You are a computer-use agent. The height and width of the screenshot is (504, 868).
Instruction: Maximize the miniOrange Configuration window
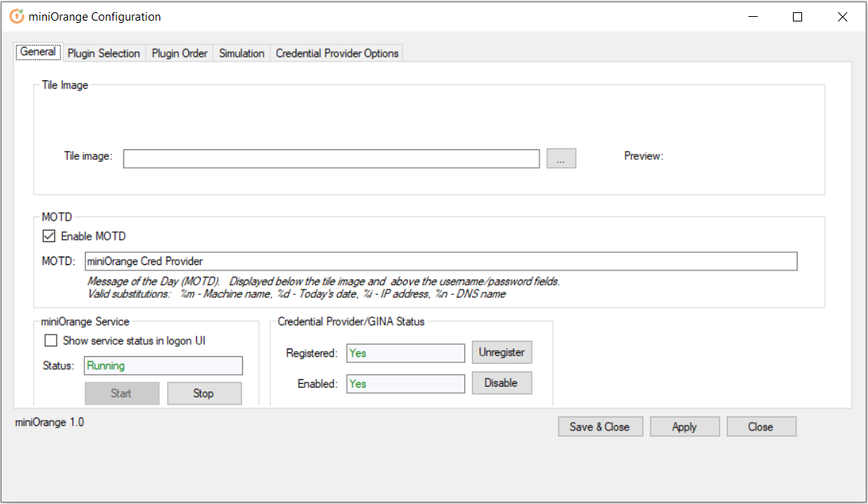pyautogui.click(x=798, y=17)
